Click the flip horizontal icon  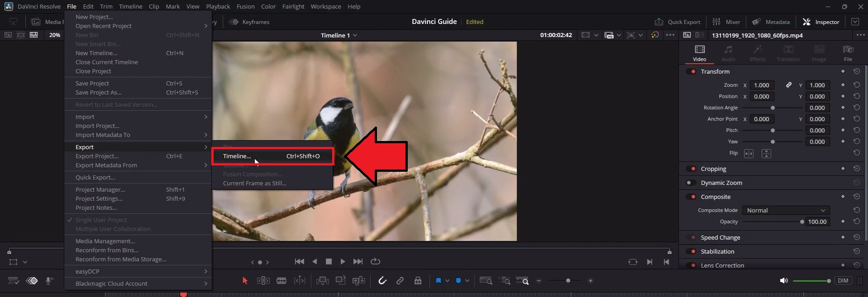pos(749,154)
